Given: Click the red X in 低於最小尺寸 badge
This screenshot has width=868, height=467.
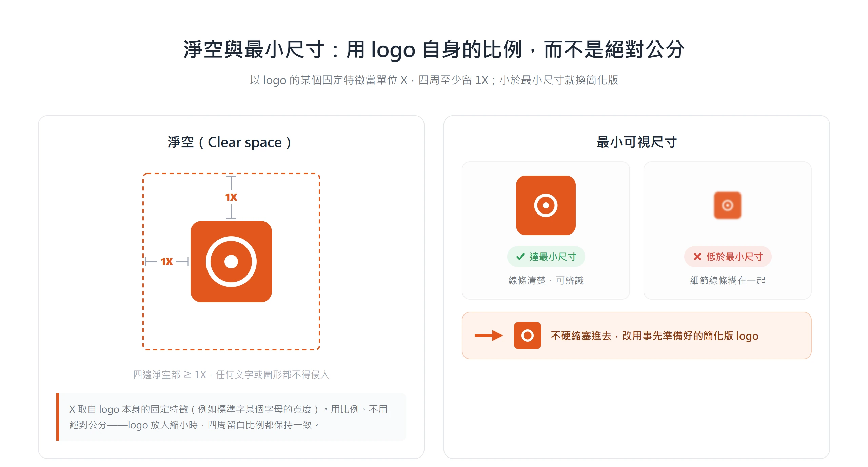Looking at the screenshot, I should 697,257.
